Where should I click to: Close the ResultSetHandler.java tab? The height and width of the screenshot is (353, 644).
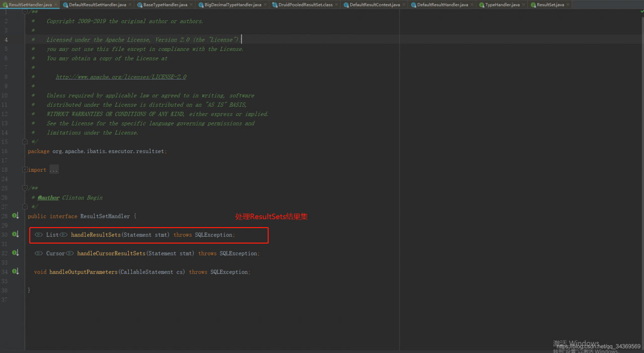pos(56,5)
